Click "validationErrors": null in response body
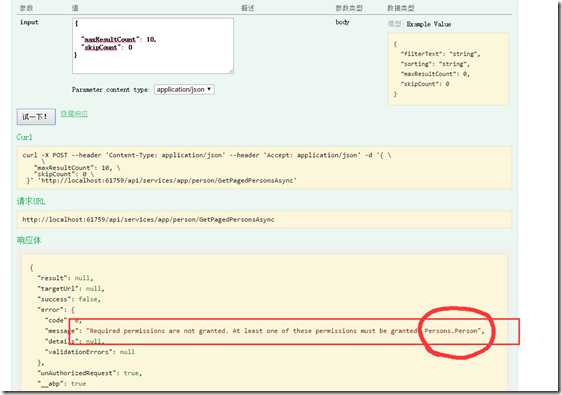The height and width of the screenshot is (395, 562). pos(90,352)
